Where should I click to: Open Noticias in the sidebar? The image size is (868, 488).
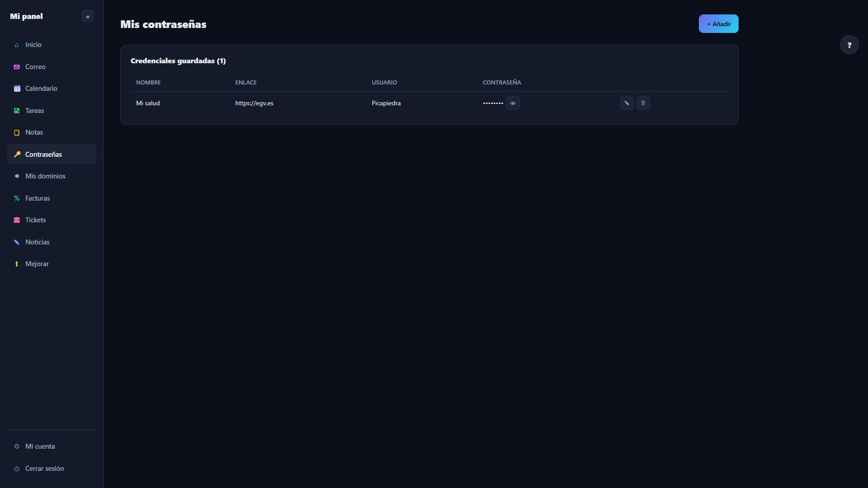pyautogui.click(x=52, y=242)
